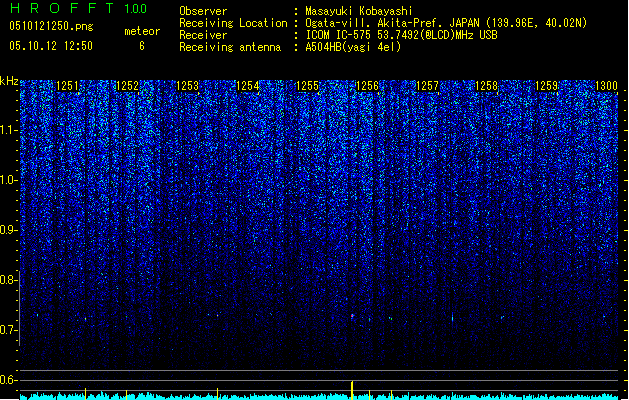Image resolution: width=629 pixels, height=400 pixels.
Task: Select observer name Masayuki Kobayashi
Action: (x=359, y=11)
